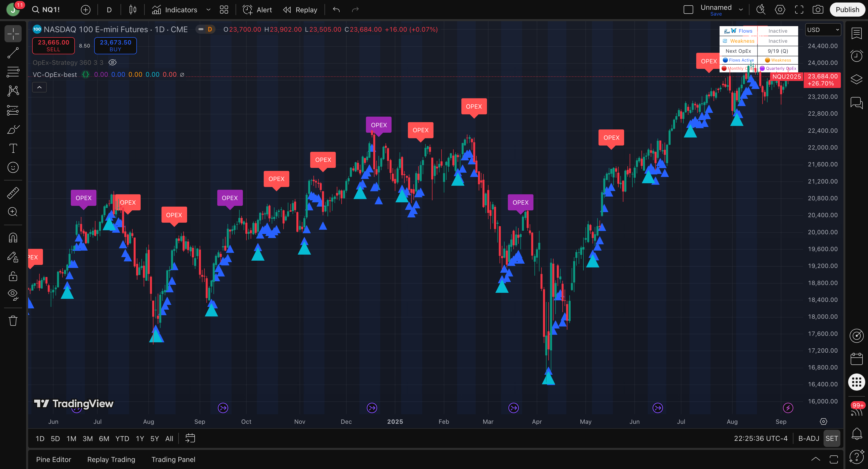The image size is (868, 469).
Task: Open the Indicators dialog
Action: coord(175,10)
